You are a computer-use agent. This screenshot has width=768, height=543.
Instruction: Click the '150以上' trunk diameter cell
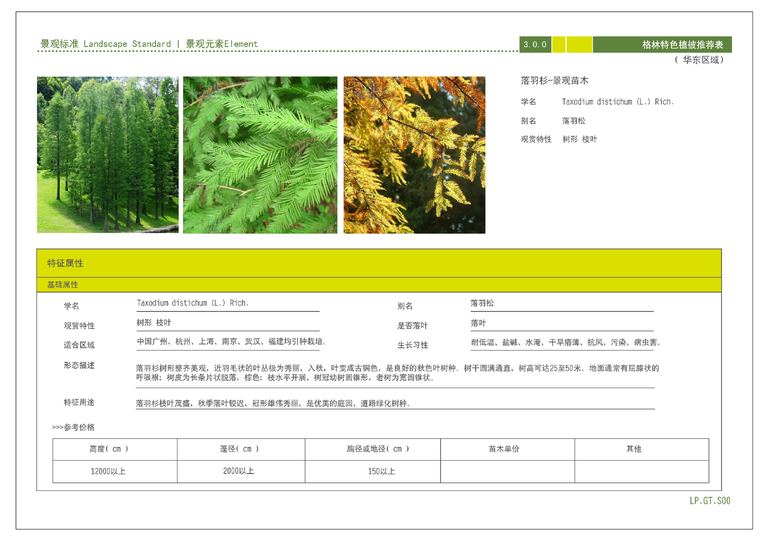click(373, 472)
